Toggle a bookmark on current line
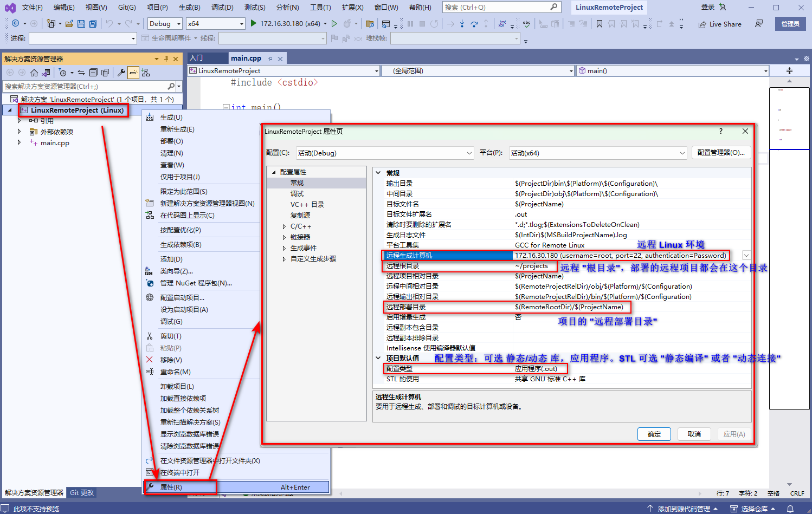 coord(599,24)
